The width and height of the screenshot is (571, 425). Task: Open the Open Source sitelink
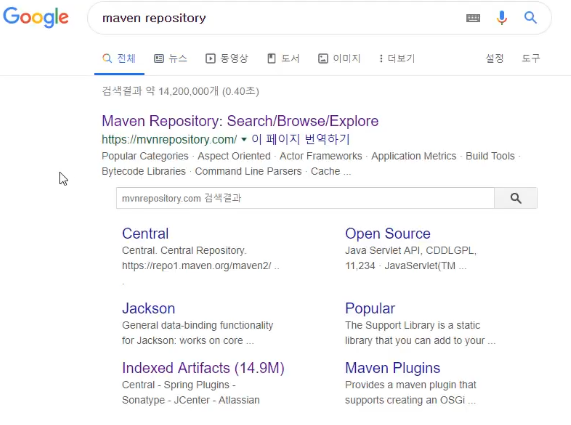tap(387, 233)
